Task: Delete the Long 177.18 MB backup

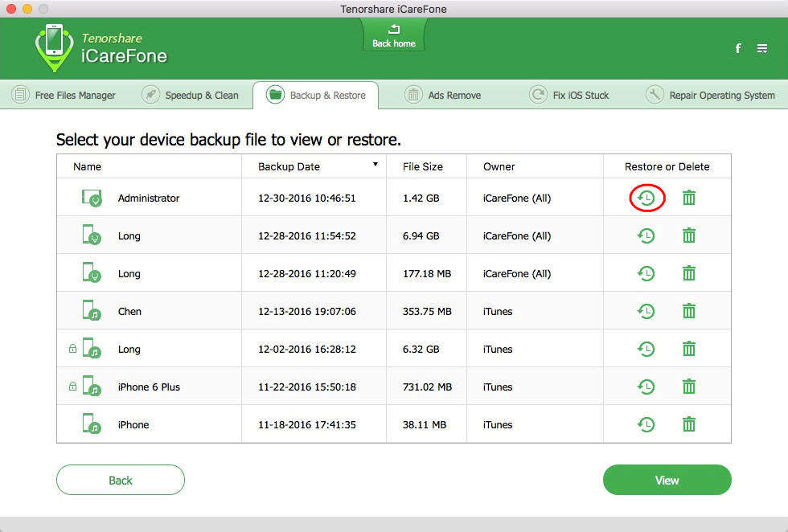Action: pos(689,273)
